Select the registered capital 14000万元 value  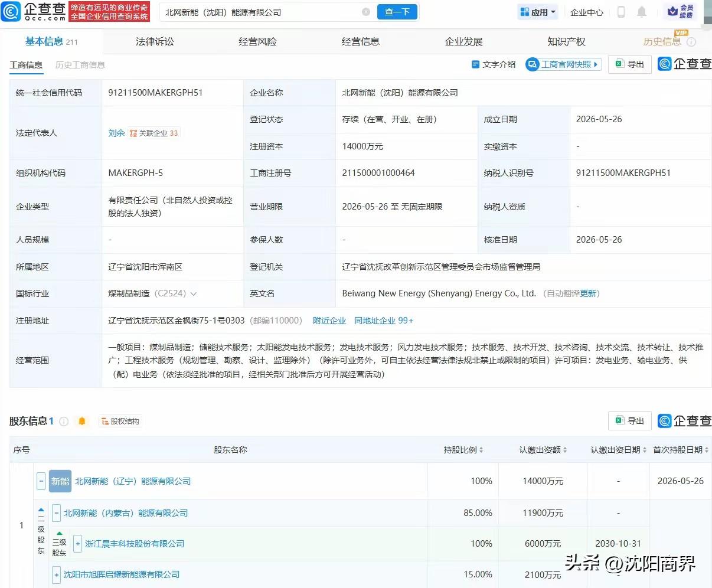[x=362, y=146]
